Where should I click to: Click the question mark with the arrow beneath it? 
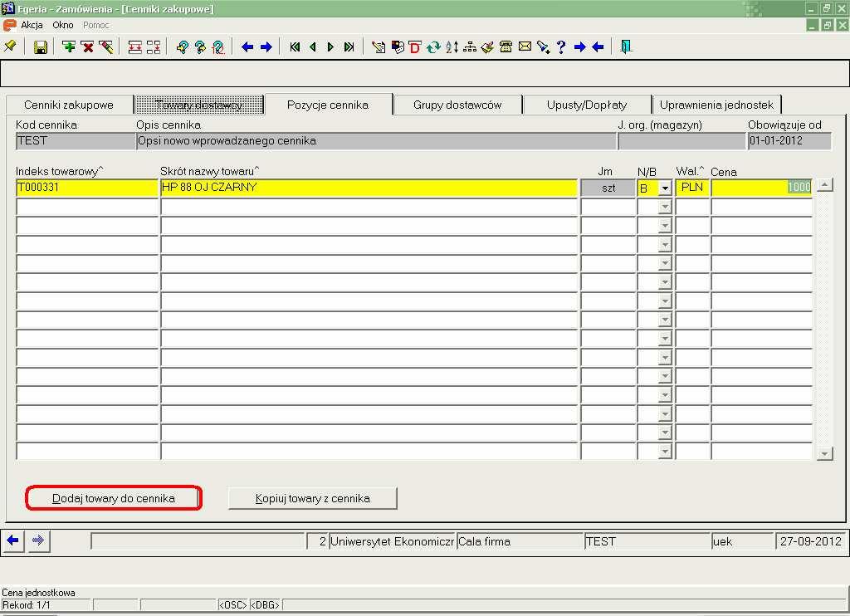(200, 47)
